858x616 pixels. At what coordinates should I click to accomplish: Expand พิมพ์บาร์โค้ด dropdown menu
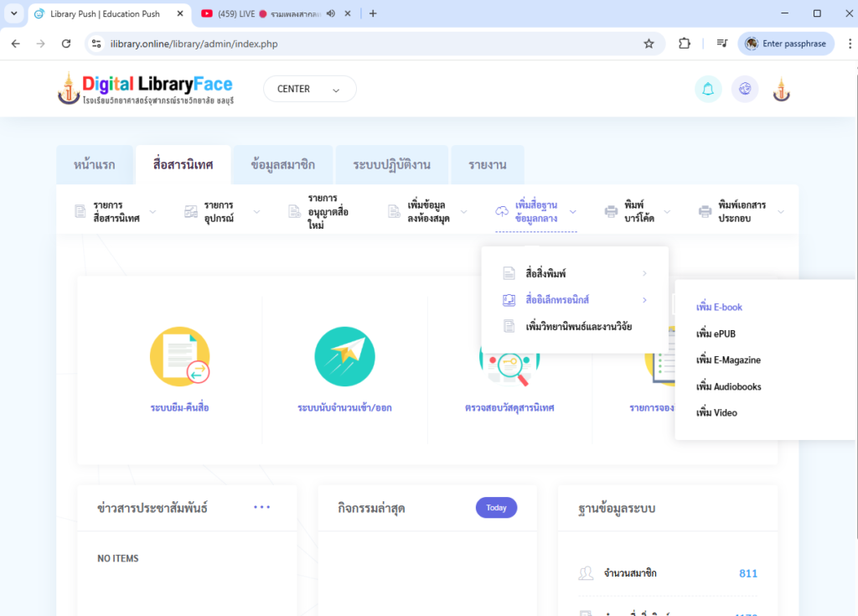pyautogui.click(x=638, y=211)
